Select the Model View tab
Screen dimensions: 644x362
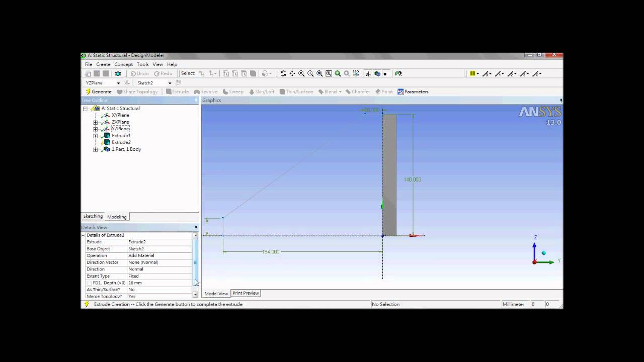(216, 294)
